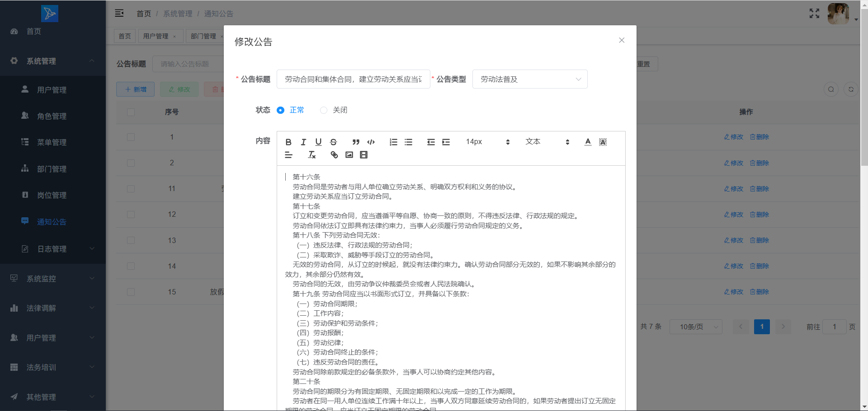The width and height of the screenshot is (868, 411).
Task: Open 岗位管理 in sidebar
Action: click(53, 195)
